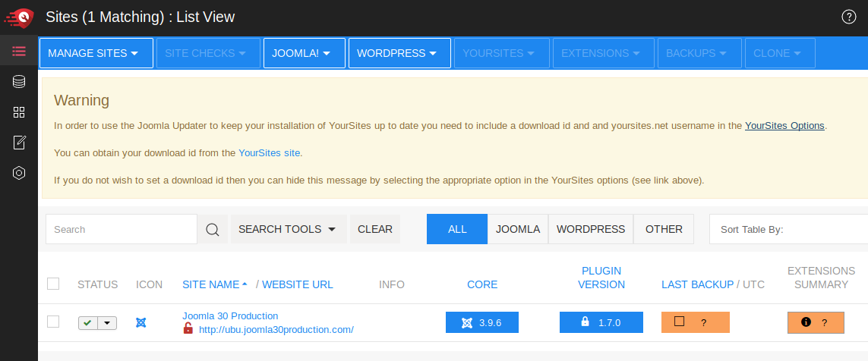
Task: Open the YourSites toolbar dropdown
Action: coord(501,53)
